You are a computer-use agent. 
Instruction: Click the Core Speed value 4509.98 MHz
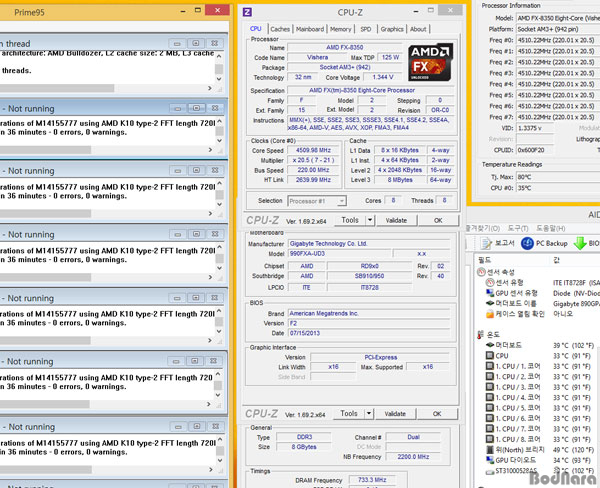coord(313,150)
